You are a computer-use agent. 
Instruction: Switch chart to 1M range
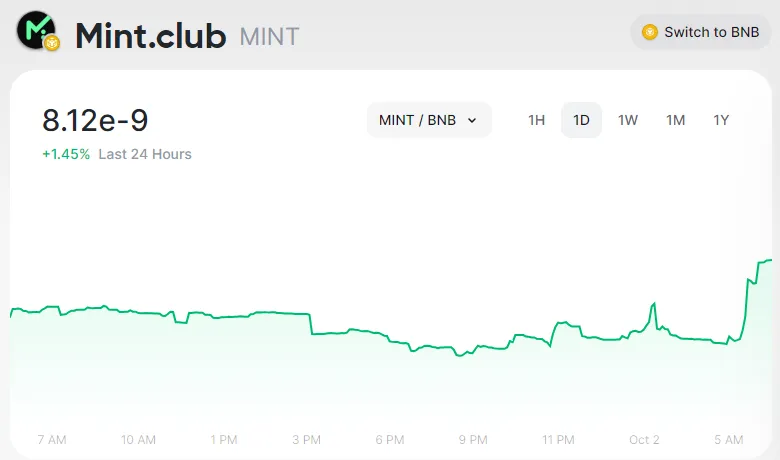676,120
